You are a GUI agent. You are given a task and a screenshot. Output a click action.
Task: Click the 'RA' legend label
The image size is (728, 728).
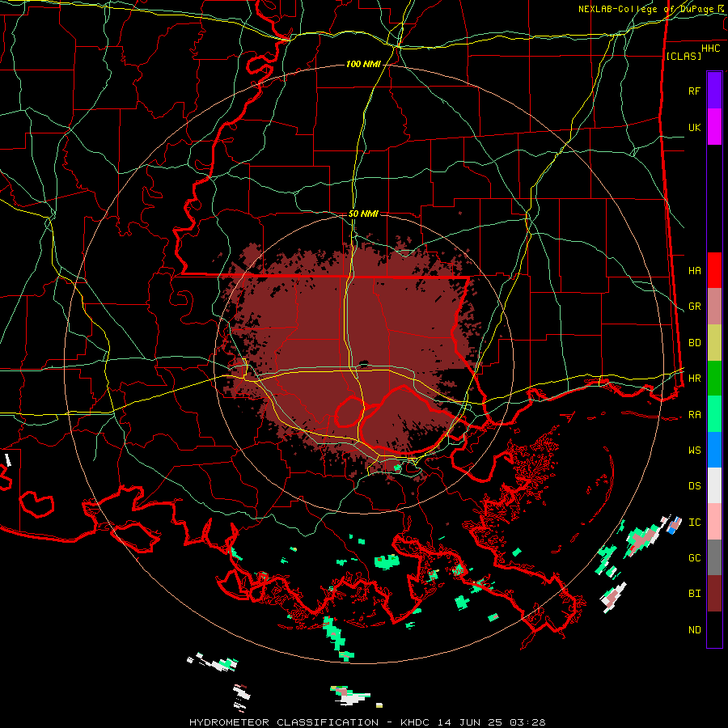coord(694,414)
